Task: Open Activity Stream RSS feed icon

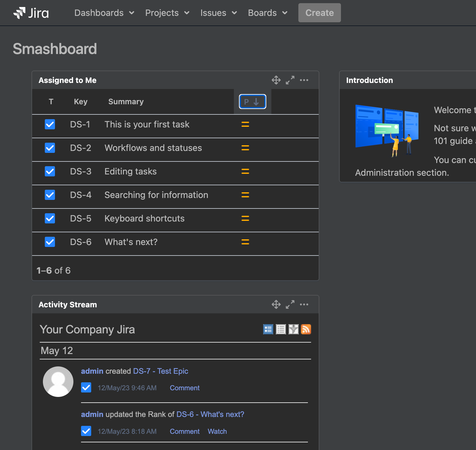Action: [x=306, y=329]
